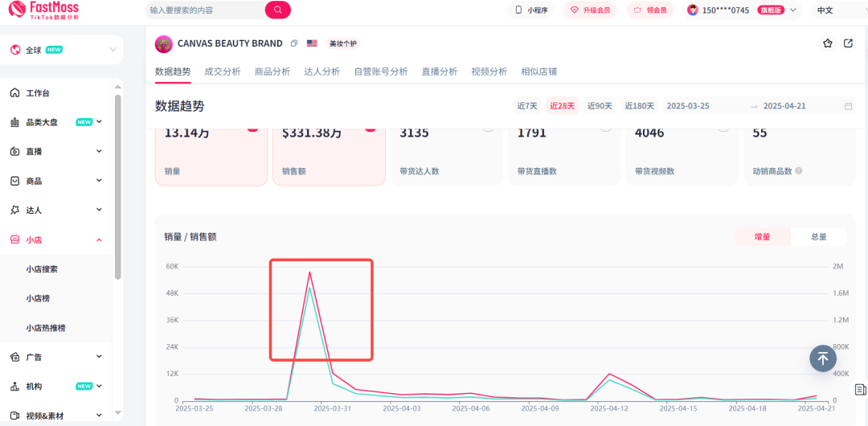Image resolution: width=868 pixels, height=426 pixels.
Task: Click the 工作台 home icon
Action: tap(15, 93)
